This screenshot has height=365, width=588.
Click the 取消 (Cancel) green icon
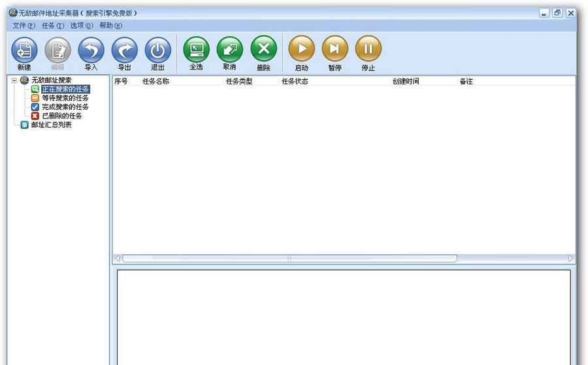point(229,50)
